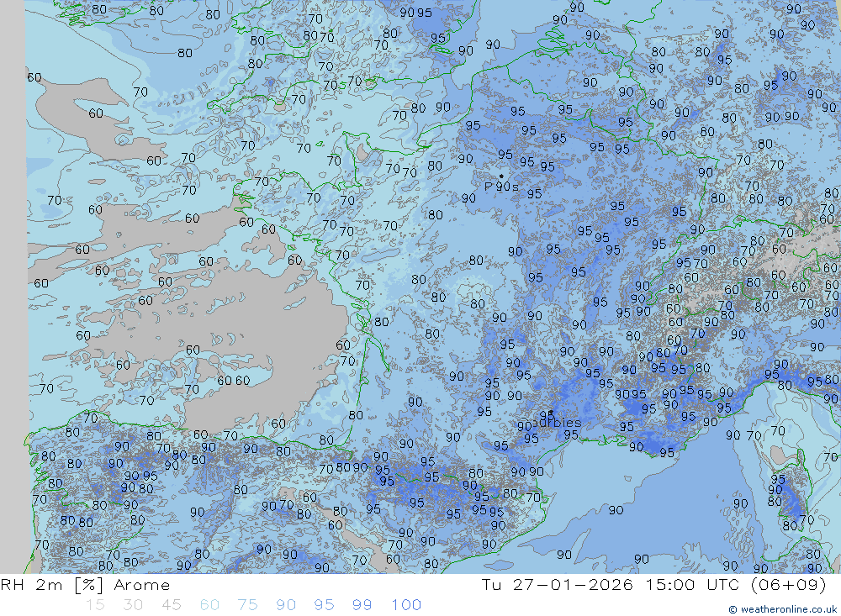Click the legend value 45
Image resolution: width=841 pixels, height=616 pixels.
[171, 605]
